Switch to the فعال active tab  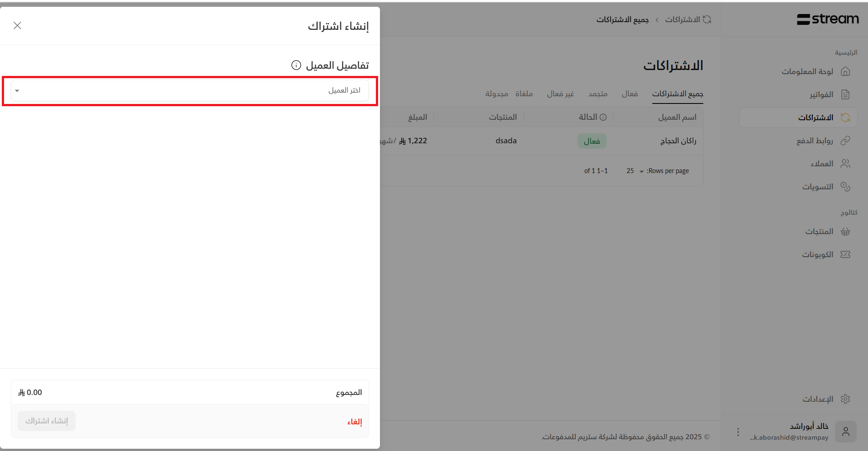coord(629,94)
